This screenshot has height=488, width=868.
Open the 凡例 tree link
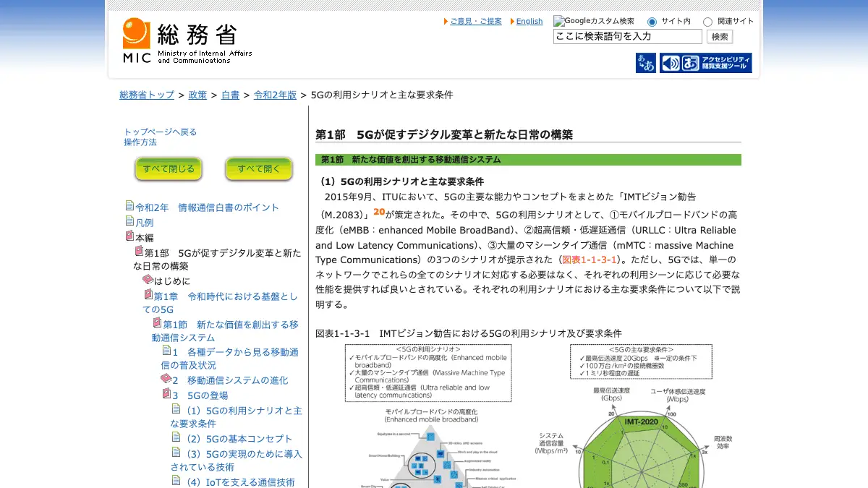pos(145,223)
